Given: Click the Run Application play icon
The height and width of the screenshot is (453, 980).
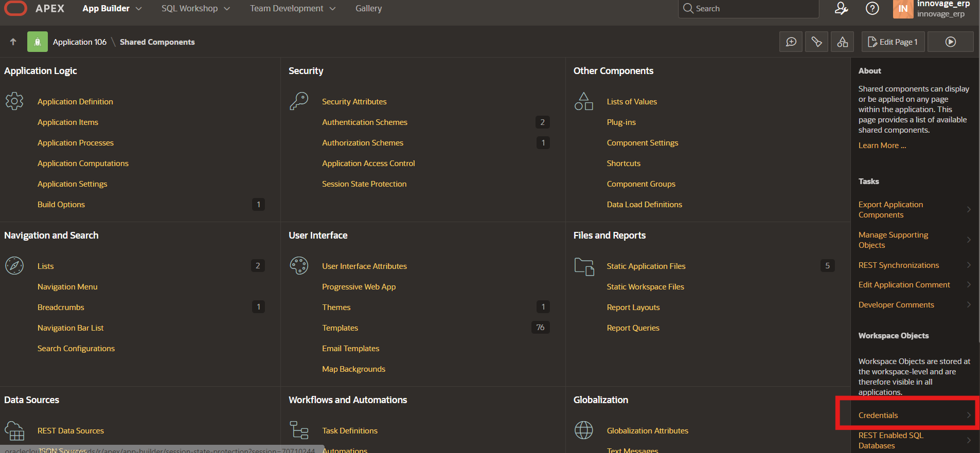Looking at the screenshot, I should pos(950,42).
